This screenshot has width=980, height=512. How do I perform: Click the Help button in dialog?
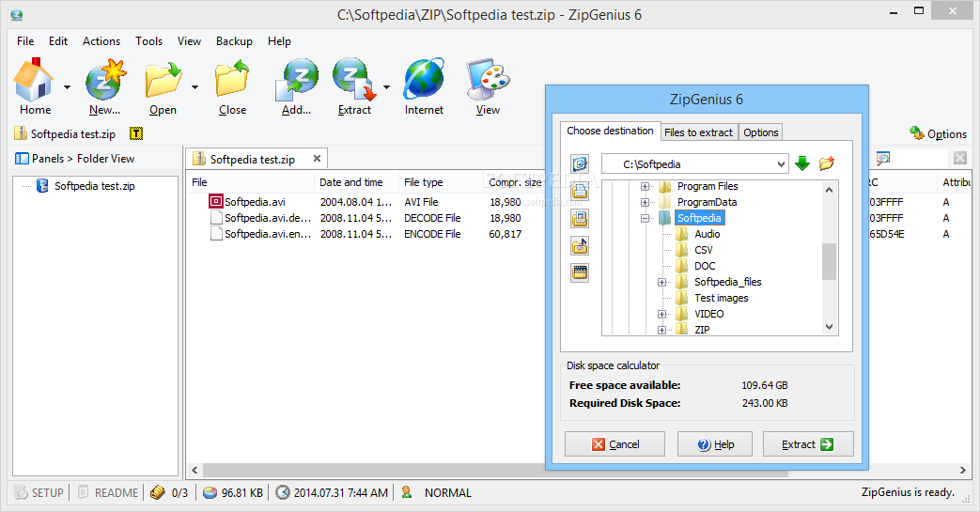715,443
